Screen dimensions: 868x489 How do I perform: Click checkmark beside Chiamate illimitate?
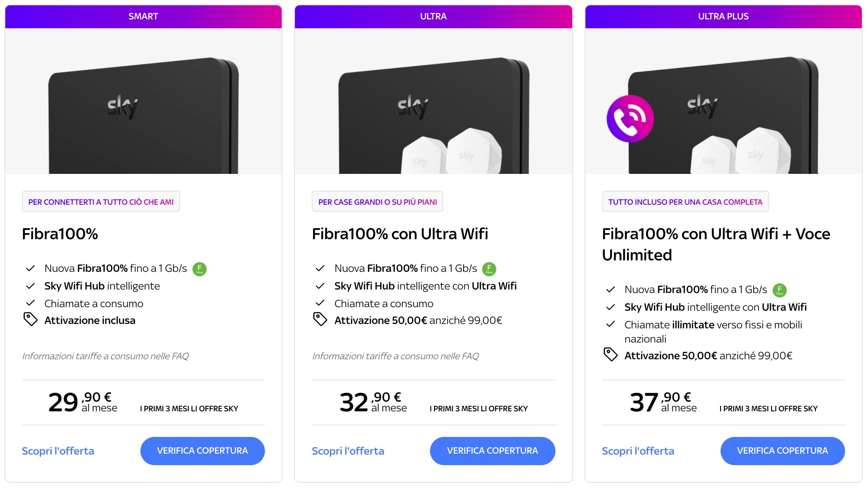(x=611, y=324)
